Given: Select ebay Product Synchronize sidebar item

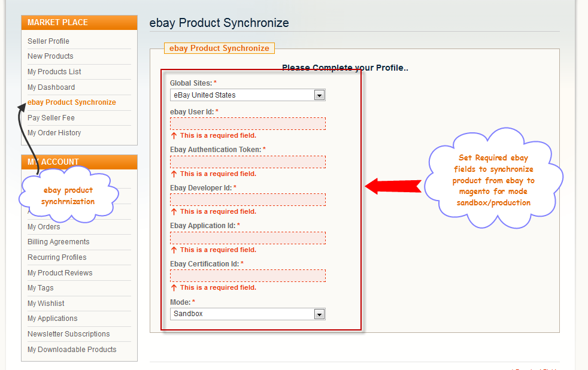Looking at the screenshot, I should click(72, 102).
